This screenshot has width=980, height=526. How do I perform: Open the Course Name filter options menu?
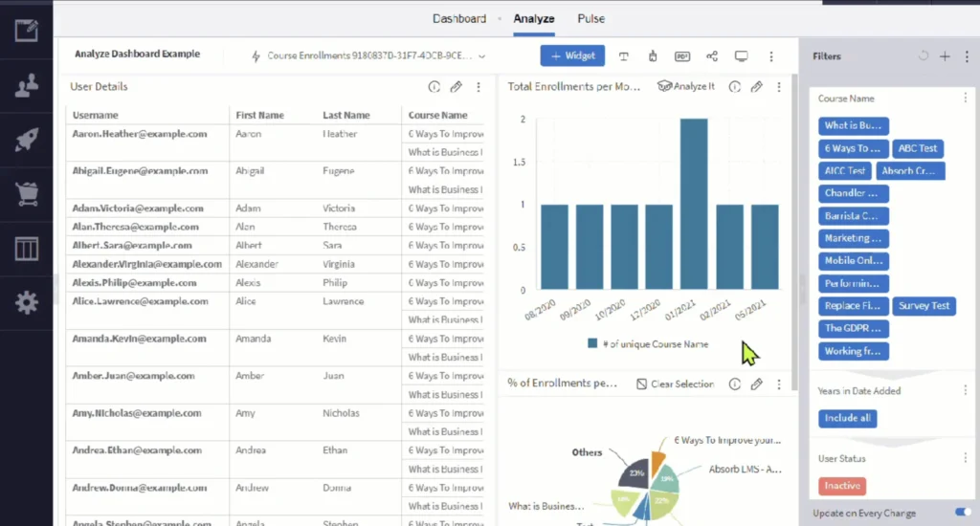click(965, 98)
